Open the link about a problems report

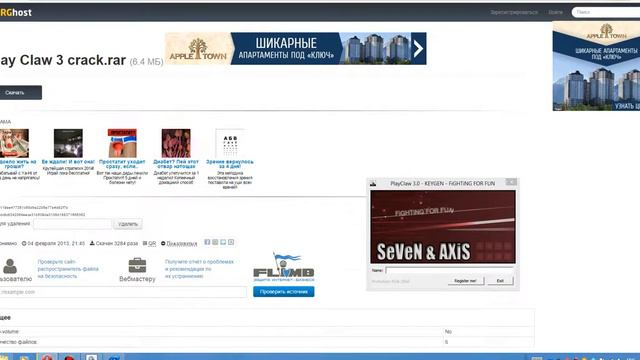click(x=199, y=269)
